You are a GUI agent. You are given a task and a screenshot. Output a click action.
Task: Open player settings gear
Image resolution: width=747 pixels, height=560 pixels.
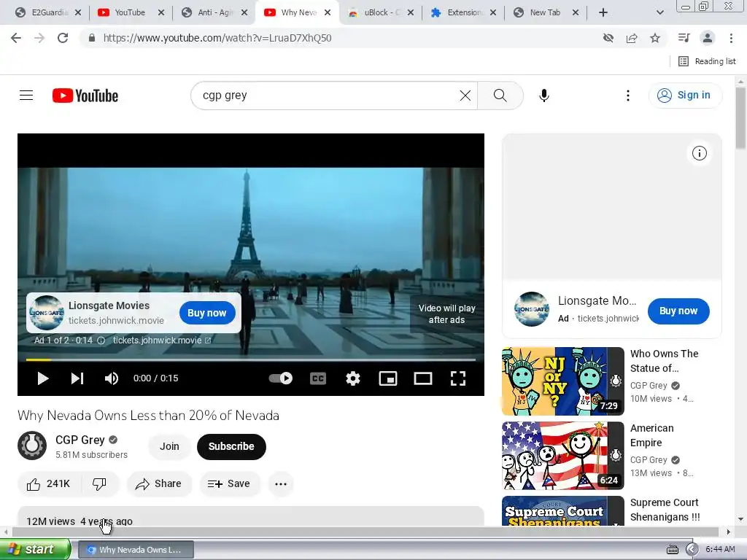tap(353, 378)
